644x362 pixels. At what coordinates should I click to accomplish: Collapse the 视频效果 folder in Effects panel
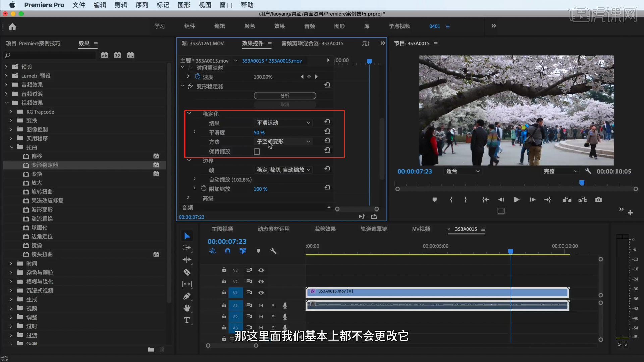[7, 103]
